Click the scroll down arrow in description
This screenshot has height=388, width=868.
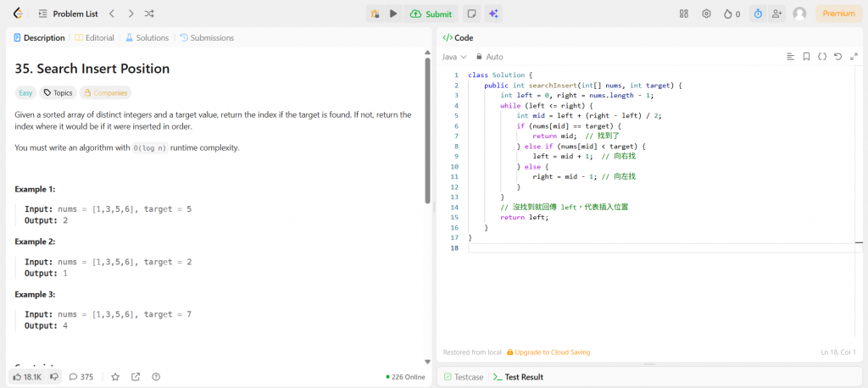427,362
